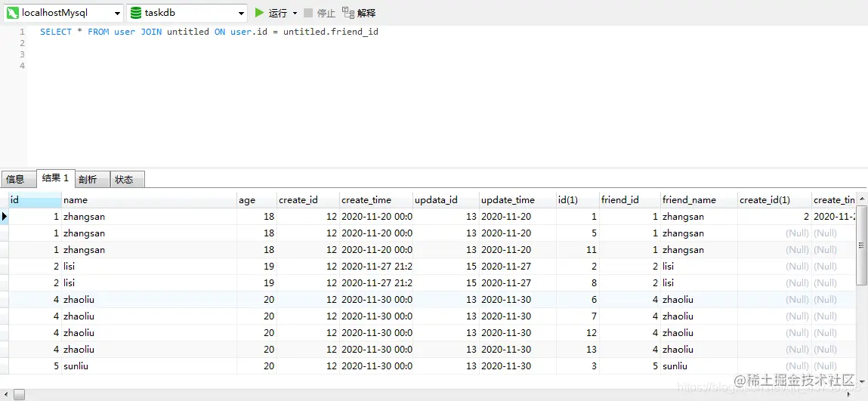Select the create_id(1) cell with value 2
The width and height of the screenshot is (868, 401).
pyautogui.click(x=774, y=217)
